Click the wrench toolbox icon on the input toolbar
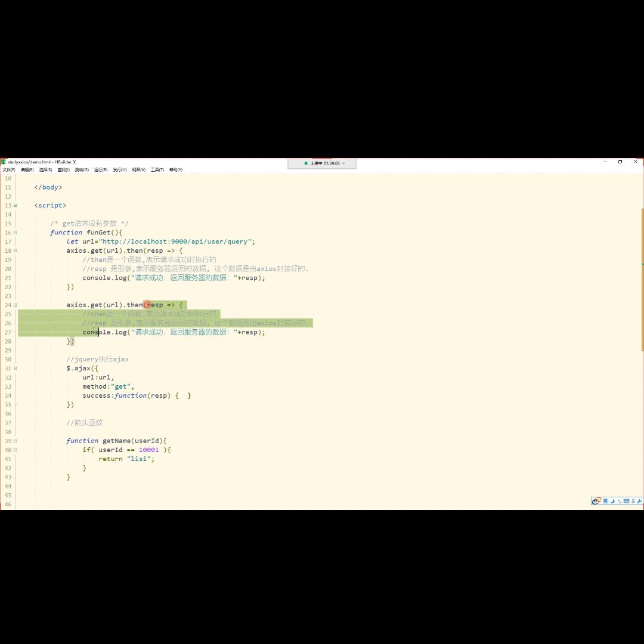This screenshot has height=644, width=644. click(640, 501)
